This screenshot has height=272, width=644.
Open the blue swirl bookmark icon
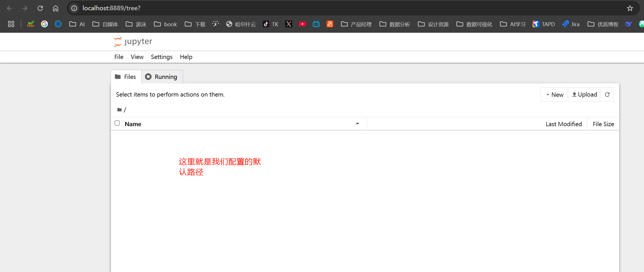(x=58, y=24)
